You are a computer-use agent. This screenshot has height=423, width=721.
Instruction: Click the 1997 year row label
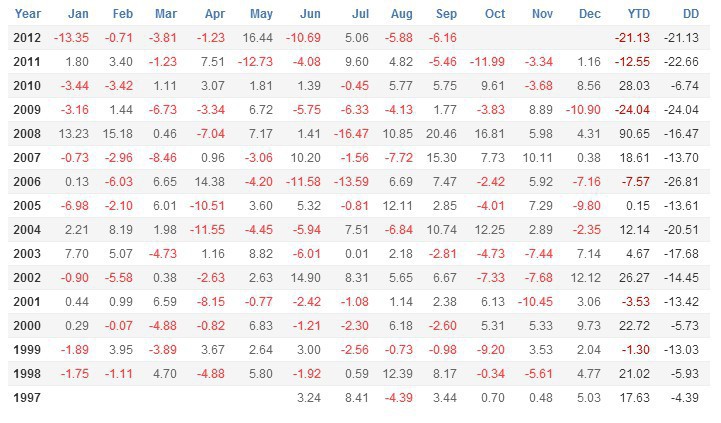pyautogui.click(x=27, y=398)
